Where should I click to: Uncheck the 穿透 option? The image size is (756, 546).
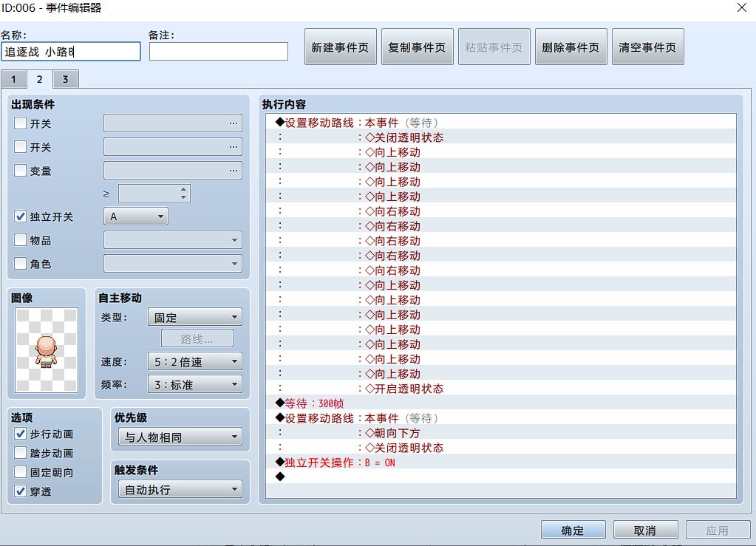tap(20, 491)
